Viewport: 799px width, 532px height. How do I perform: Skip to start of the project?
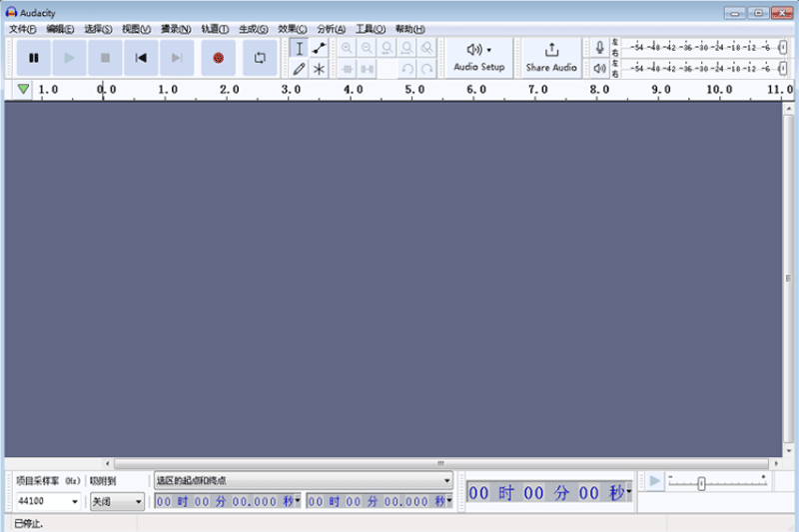[141, 58]
